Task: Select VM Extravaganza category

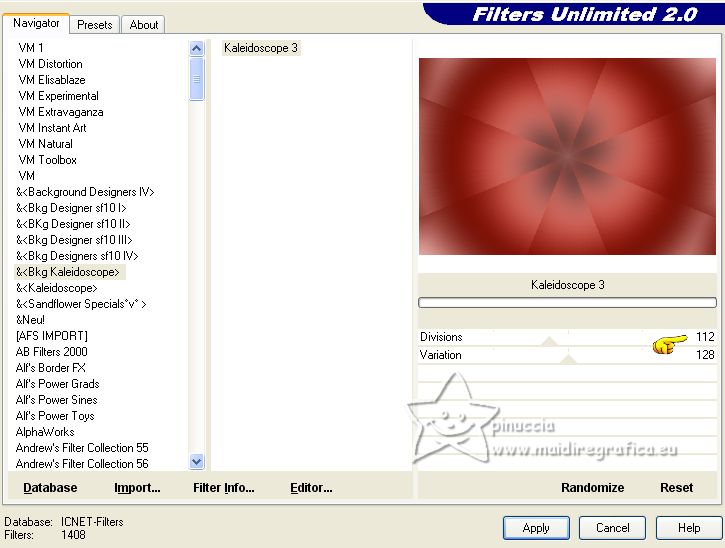Action: (x=61, y=112)
